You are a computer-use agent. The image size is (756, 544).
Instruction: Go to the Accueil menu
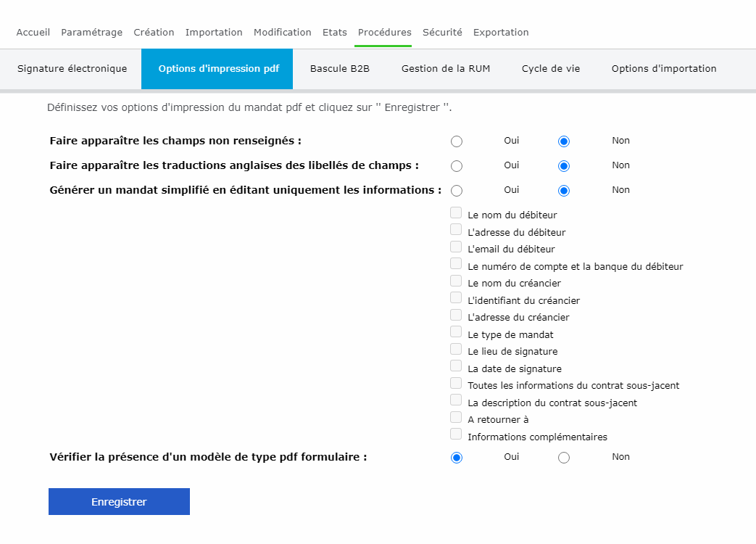coord(33,33)
